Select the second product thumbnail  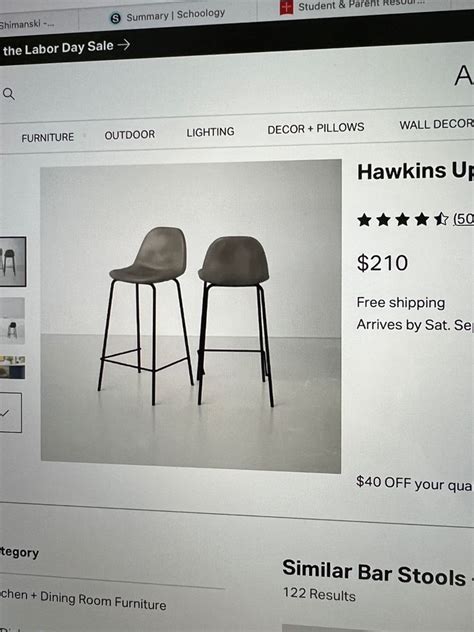12,321
